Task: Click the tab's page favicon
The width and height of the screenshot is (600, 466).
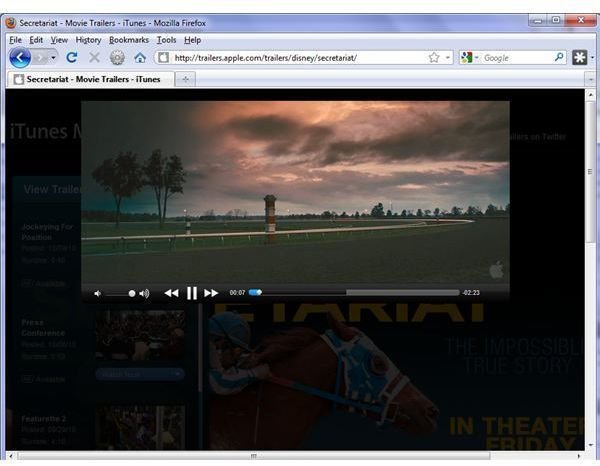Action: tap(18, 79)
